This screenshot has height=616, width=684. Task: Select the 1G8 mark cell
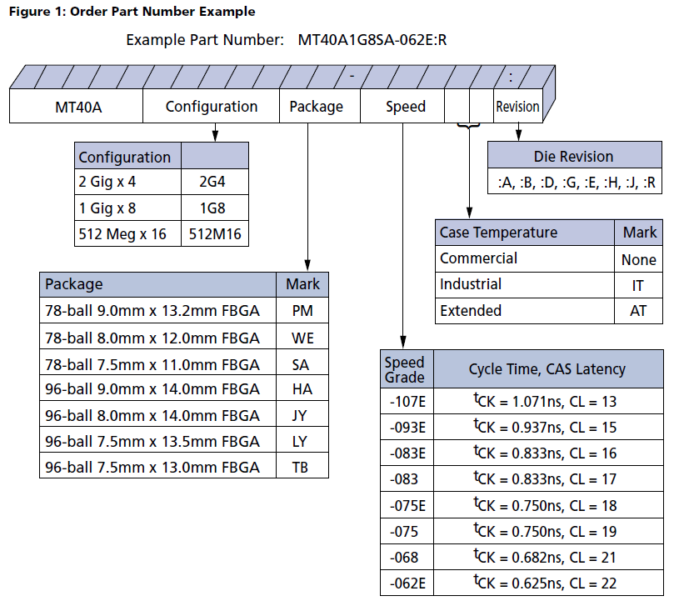click(215, 208)
